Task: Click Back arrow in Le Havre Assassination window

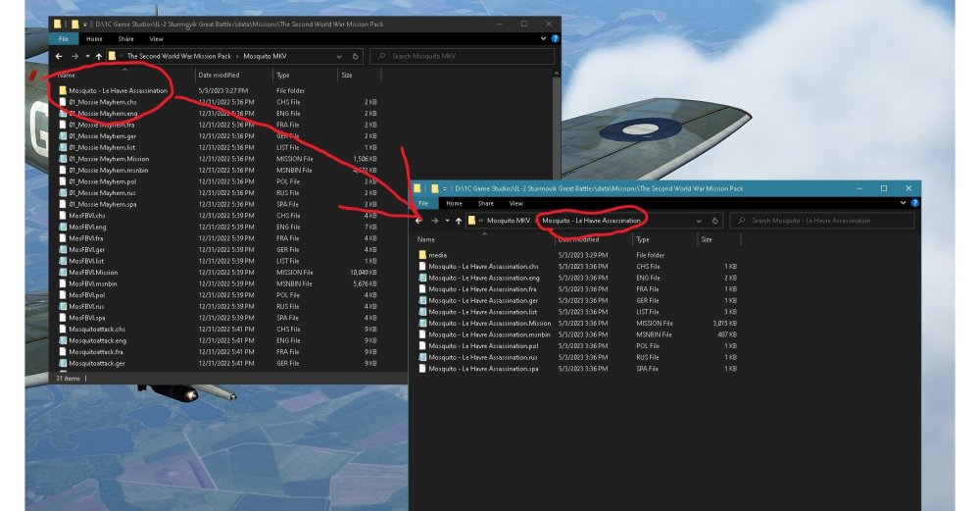Action: [419, 221]
